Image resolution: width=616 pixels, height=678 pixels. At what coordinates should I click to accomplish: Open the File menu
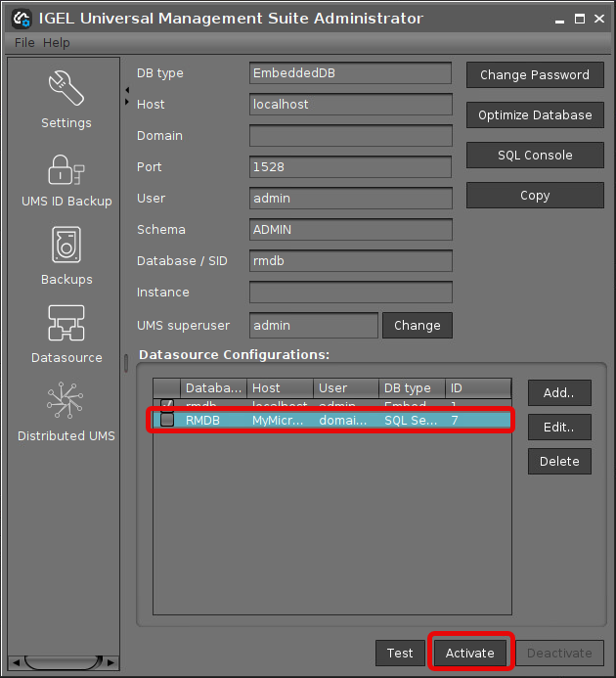pyautogui.click(x=24, y=43)
